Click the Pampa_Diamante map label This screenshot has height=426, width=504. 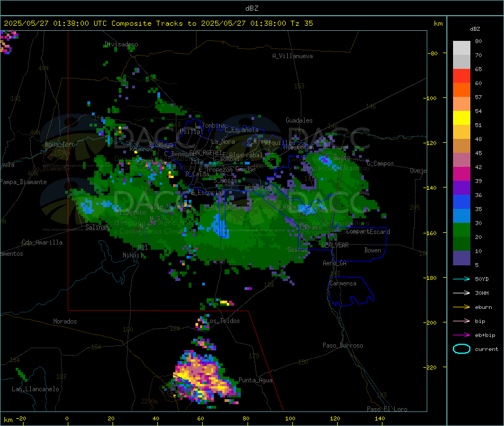tap(24, 182)
